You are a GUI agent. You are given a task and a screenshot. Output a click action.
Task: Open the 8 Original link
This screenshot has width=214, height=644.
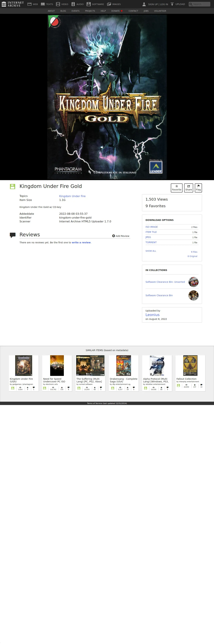[192, 256]
